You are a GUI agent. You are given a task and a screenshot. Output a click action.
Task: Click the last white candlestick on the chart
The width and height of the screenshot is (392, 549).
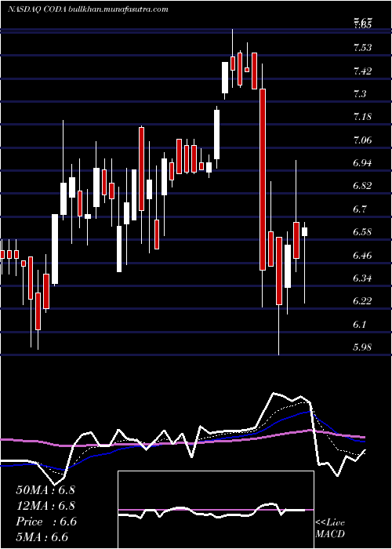(304, 232)
